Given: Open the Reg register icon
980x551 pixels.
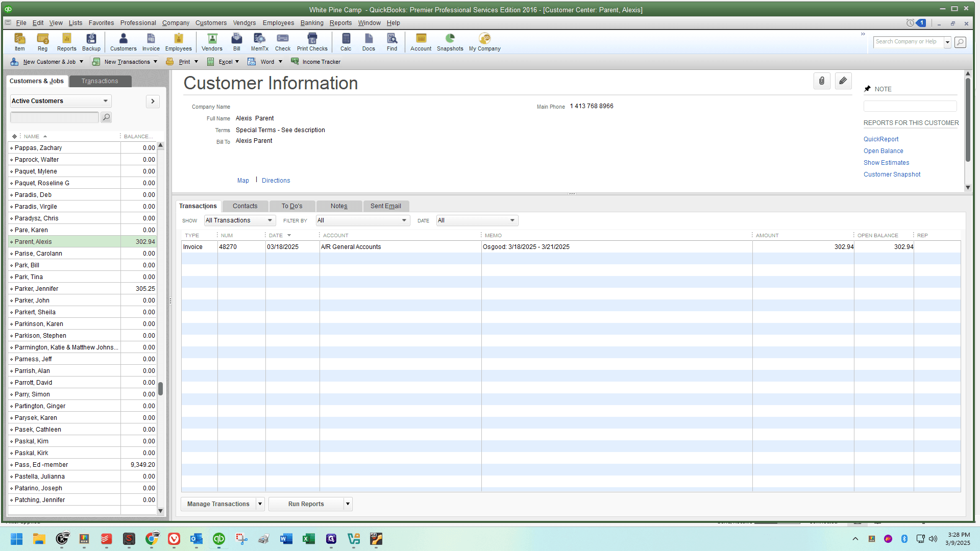Looking at the screenshot, I should tap(42, 42).
